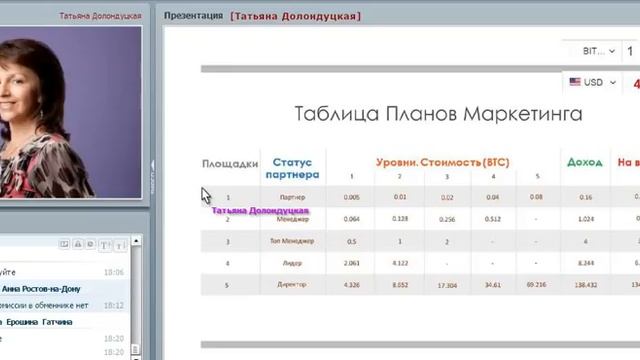Click the Презентация panel title
This screenshot has width=640, height=360.
[x=193, y=16]
